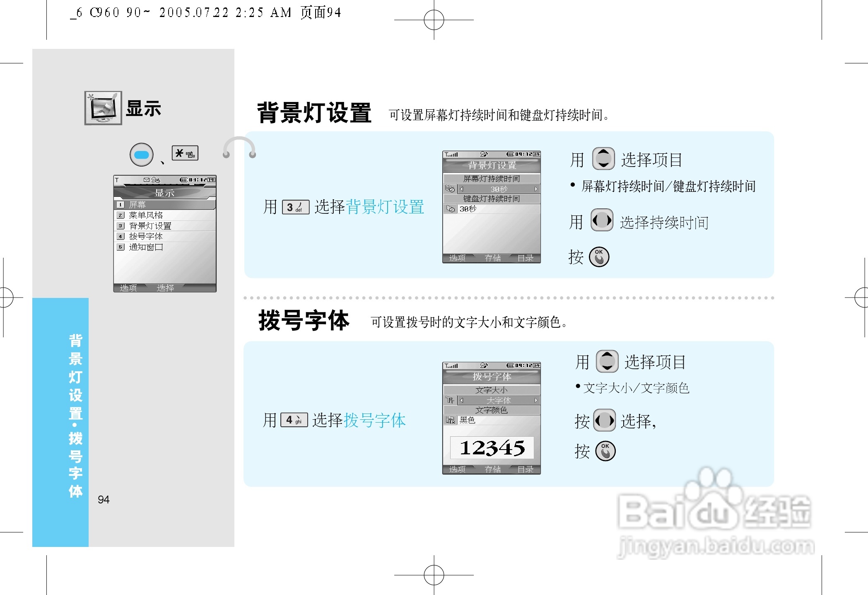The image size is (868, 595).
Task: Click left-right navigation key beside 选择持续时间
Action: pos(601,220)
